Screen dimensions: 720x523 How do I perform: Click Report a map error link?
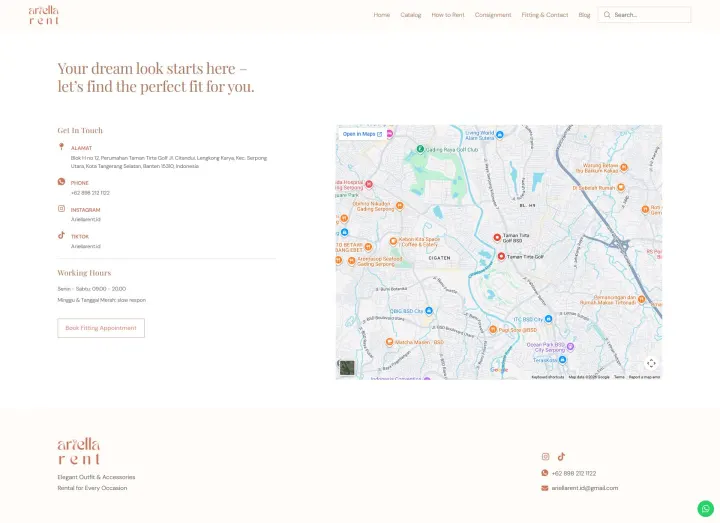(x=644, y=377)
